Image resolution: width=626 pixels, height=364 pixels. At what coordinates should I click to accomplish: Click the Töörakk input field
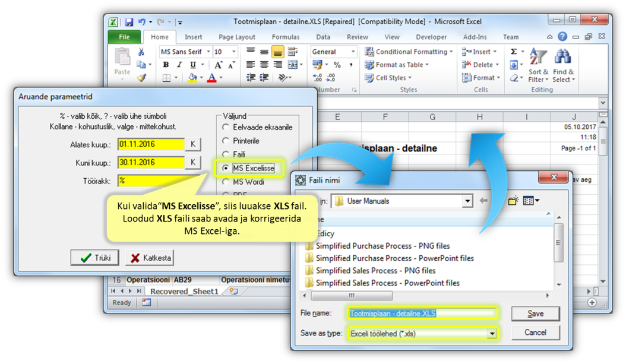(159, 181)
